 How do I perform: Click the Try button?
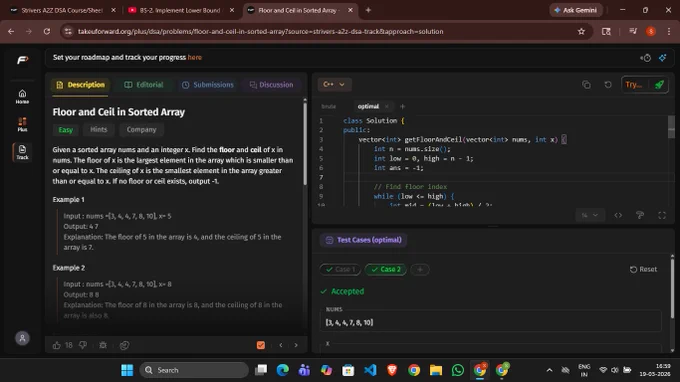click(634, 85)
